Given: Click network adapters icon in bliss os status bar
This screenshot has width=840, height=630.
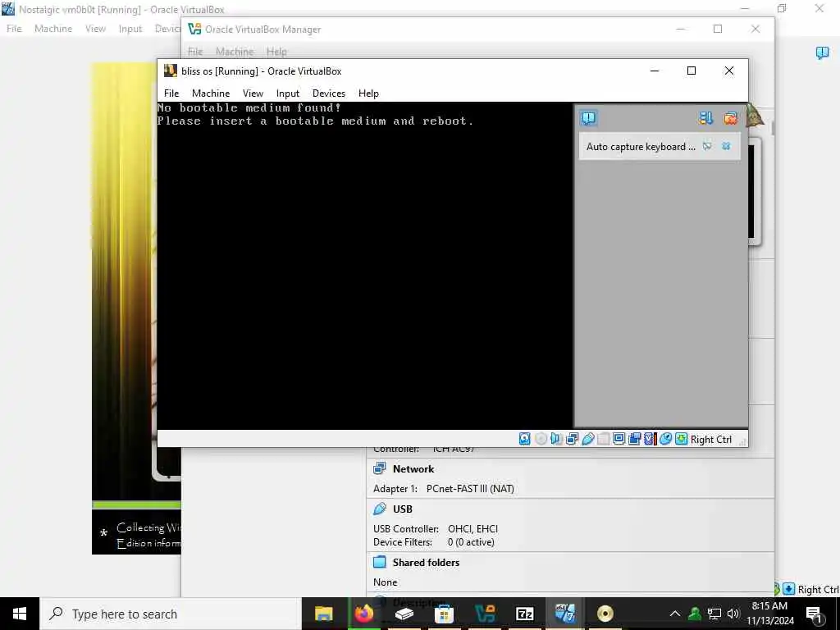Looking at the screenshot, I should [x=572, y=439].
